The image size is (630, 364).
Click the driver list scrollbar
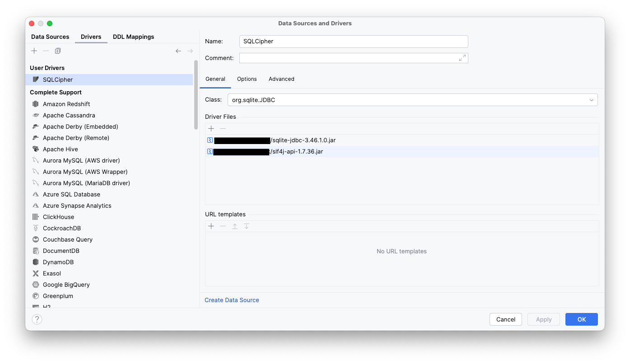196,95
